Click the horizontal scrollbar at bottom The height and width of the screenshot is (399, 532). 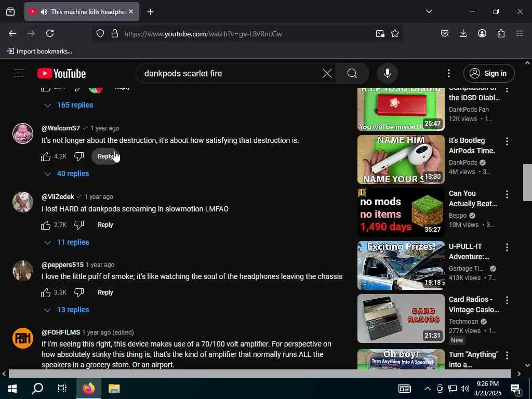[x=260, y=374]
